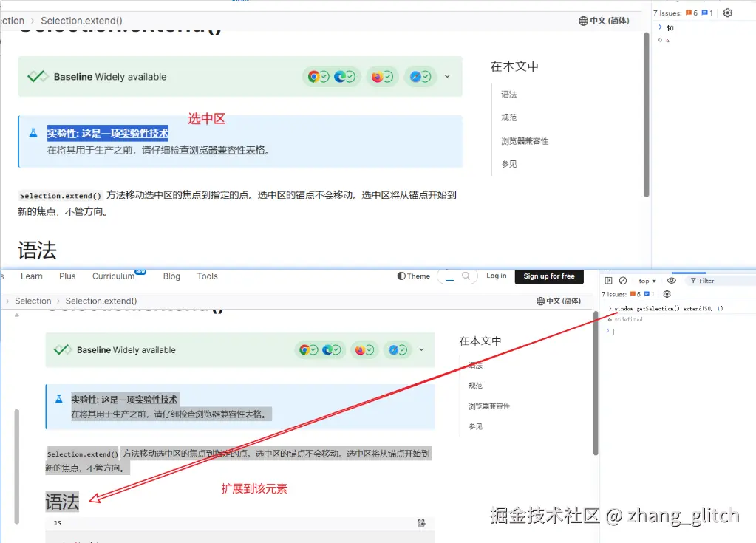The height and width of the screenshot is (543, 756).
Task: Open the Learn menu in lower page
Action: [x=31, y=276]
